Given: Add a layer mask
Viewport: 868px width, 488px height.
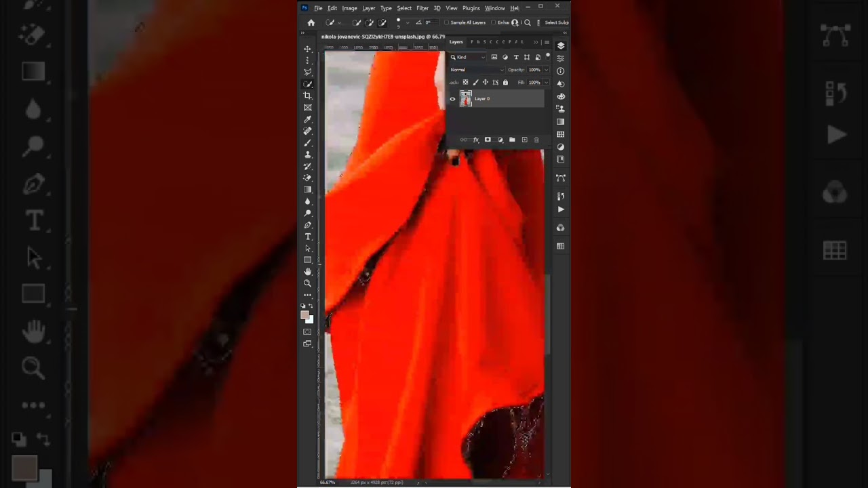Looking at the screenshot, I should coord(488,140).
